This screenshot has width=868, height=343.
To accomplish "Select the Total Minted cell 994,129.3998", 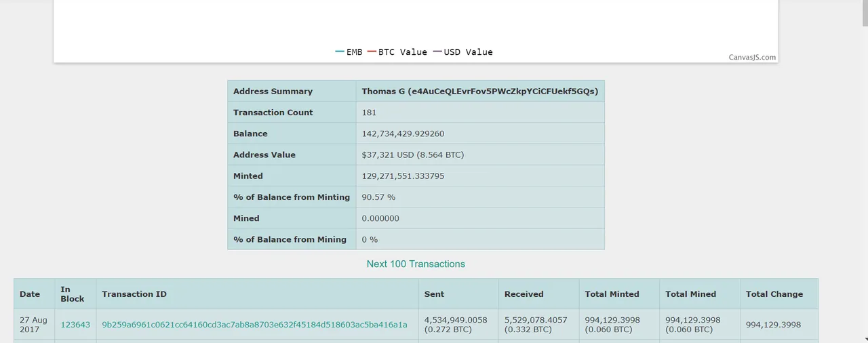I will click(620, 325).
